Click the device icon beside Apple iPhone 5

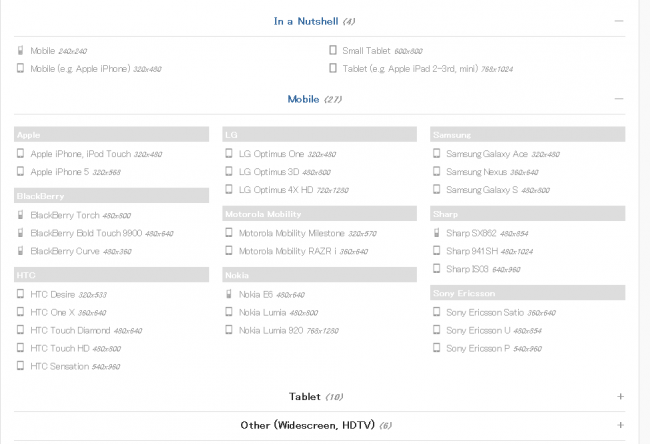coord(20,171)
